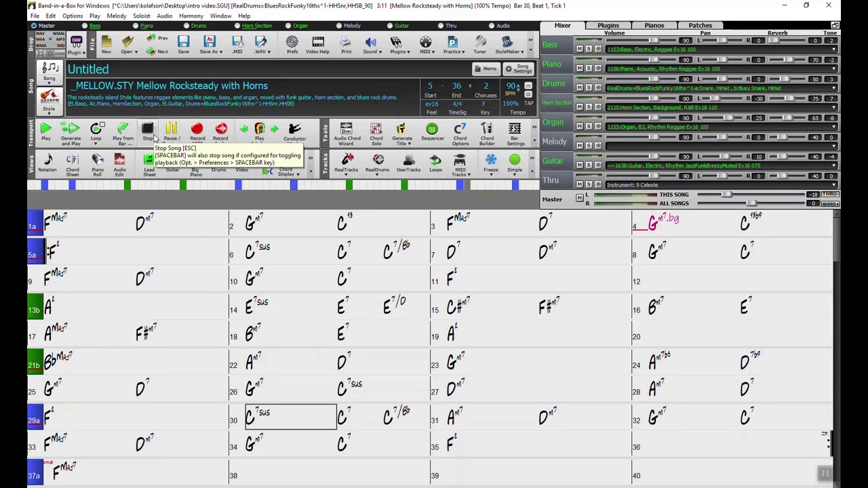Mute the Bass track in mixer

click(580, 49)
